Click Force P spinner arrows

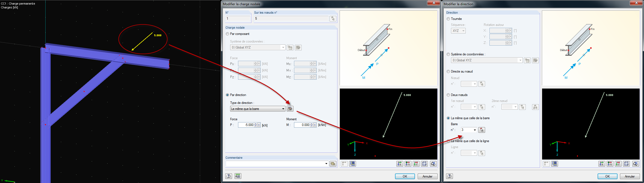pyautogui.click(x=256, y=125)
